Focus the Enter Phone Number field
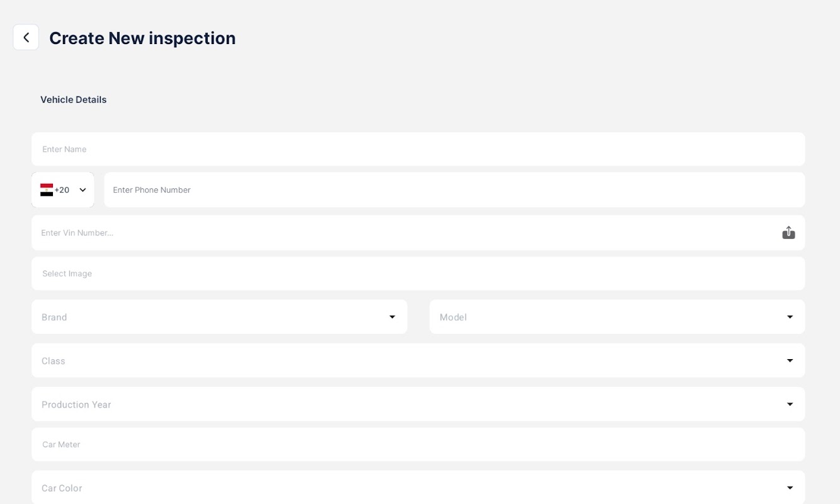 coord(454,190)
